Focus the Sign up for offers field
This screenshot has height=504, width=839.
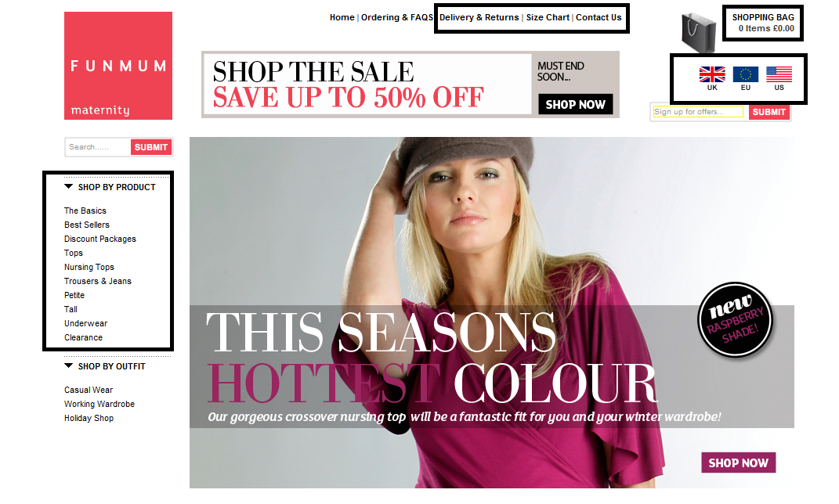tap(698, 112)
